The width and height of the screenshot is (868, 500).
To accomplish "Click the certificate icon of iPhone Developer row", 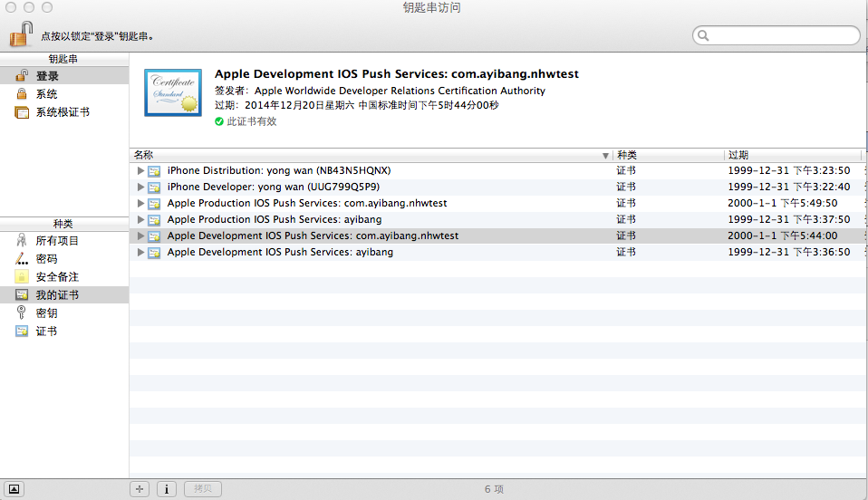I will (x=154, y=187).
